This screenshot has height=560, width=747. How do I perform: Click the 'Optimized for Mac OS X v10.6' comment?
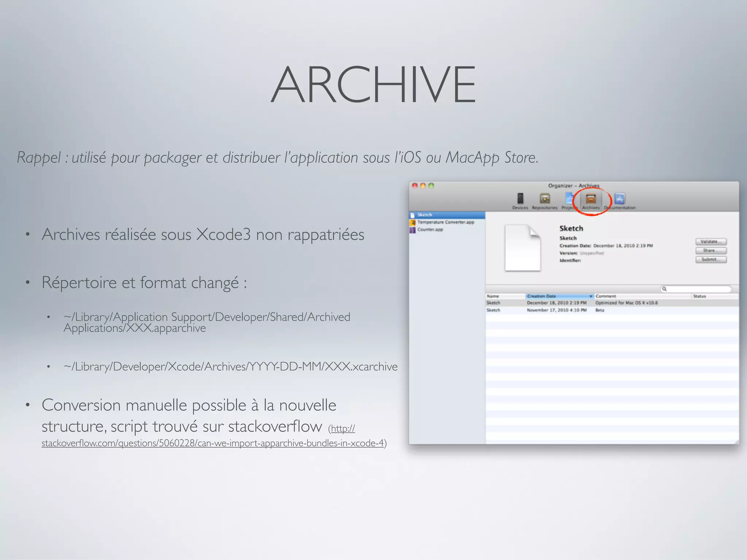626,303
